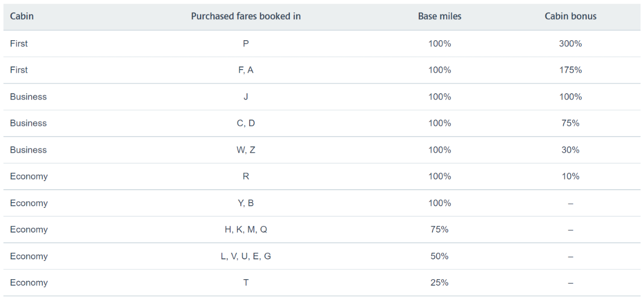This screenshot has height=299, width=644.
Task: Click the 175% cabin bonus value
Action: click(570, 70)
